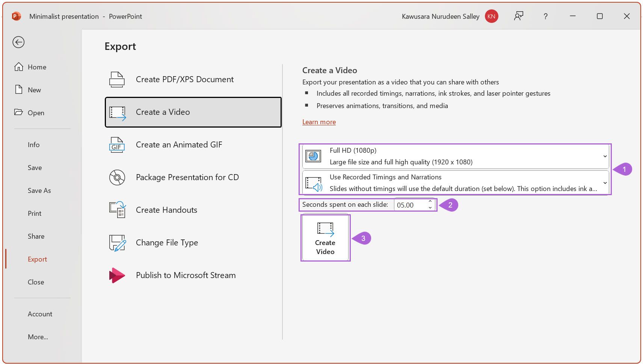Minimize the PowerPoint window
The image size is (643, 364).
pyautogui.click(x=573, y=16)
